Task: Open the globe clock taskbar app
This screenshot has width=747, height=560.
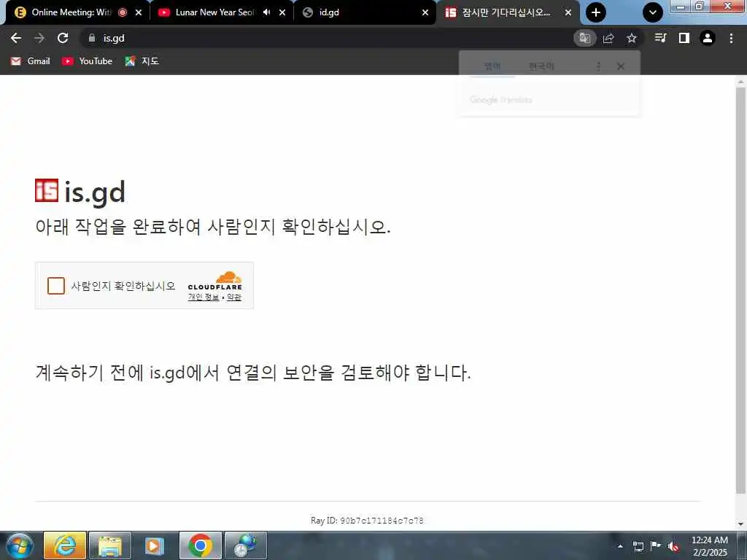Action: tap(245, 545)
